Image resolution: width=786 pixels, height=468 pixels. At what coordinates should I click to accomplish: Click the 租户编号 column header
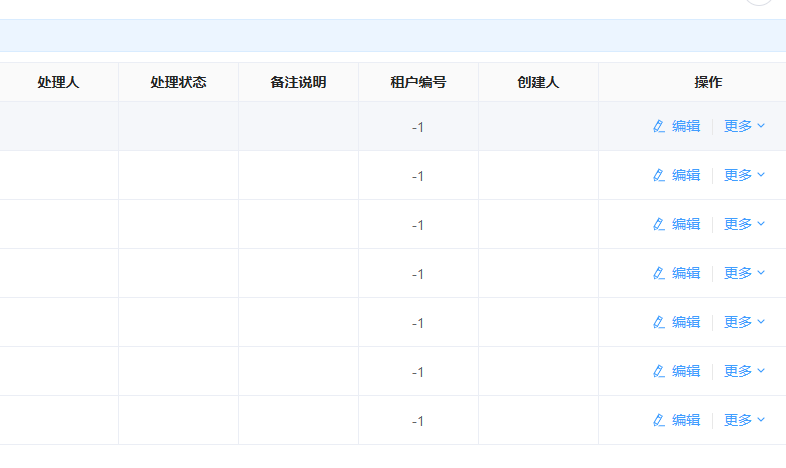[419, 82]
